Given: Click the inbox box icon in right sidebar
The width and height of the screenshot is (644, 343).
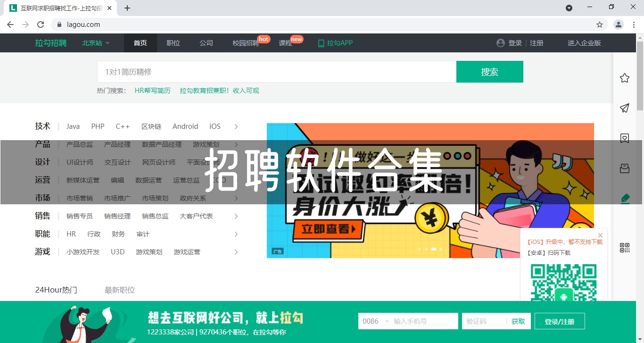Looking at the screenshot, I should click(625, 168).
